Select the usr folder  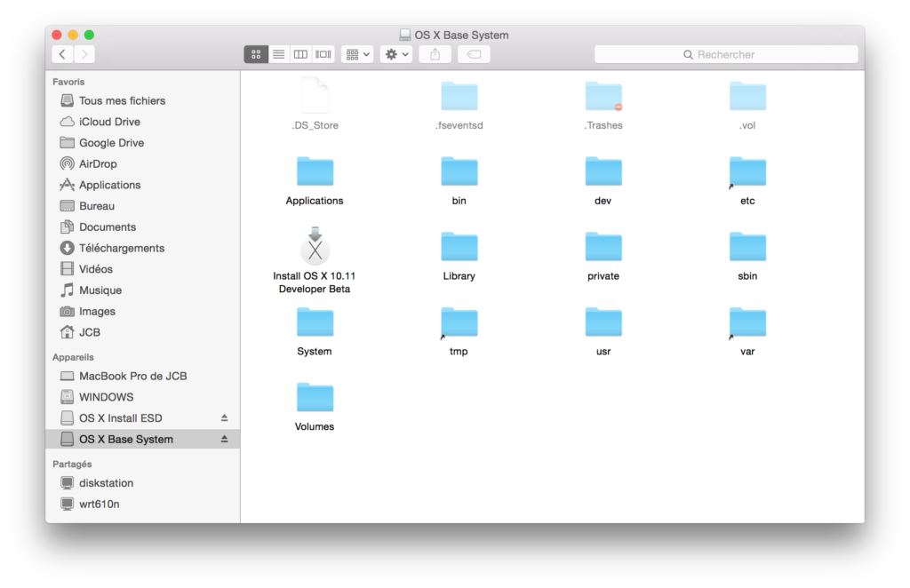603,322
